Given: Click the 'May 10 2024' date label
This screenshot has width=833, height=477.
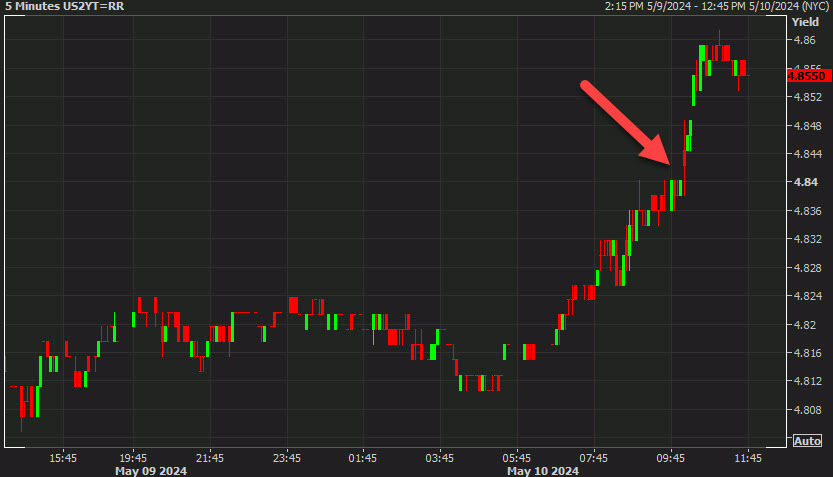Looking at the screenshot, I should point(543,471).
